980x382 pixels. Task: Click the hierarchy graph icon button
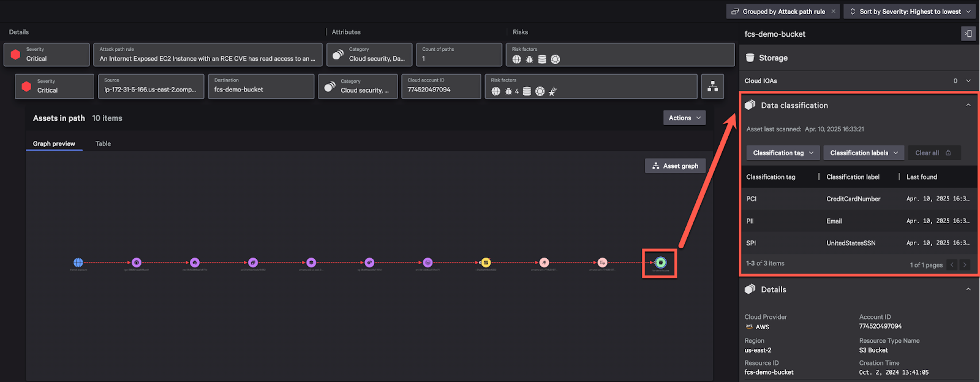pyautogui.click(x=712, y=86)
